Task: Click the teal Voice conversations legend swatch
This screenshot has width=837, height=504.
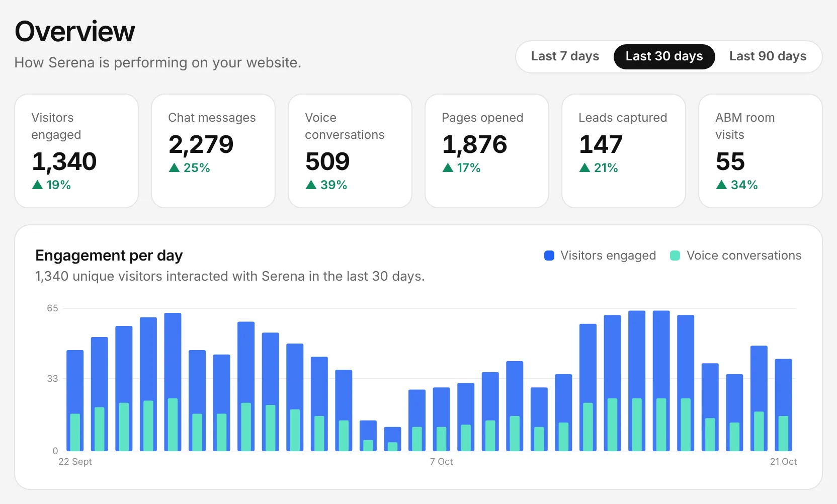Action: tap(675, 256)
